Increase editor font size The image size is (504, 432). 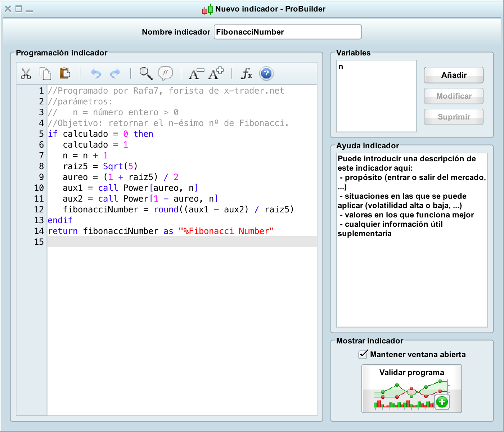(x=216, y=73)
